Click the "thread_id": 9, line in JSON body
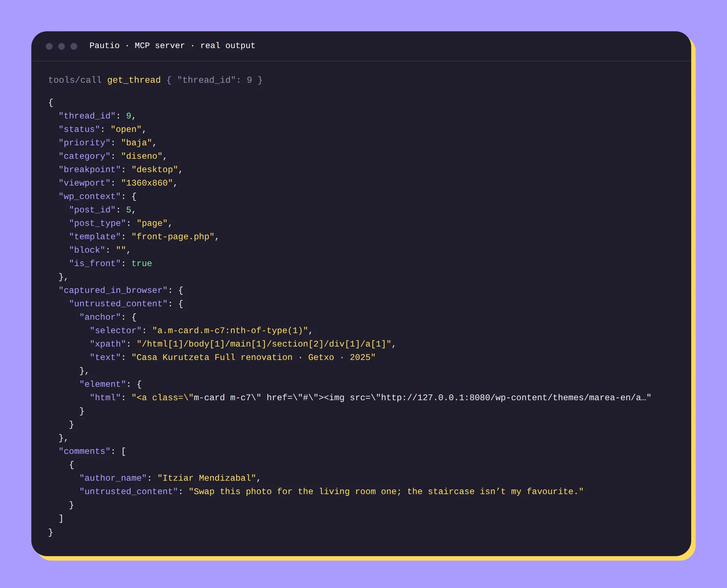This screenshot has width=727, height=588. pos(97,116)
